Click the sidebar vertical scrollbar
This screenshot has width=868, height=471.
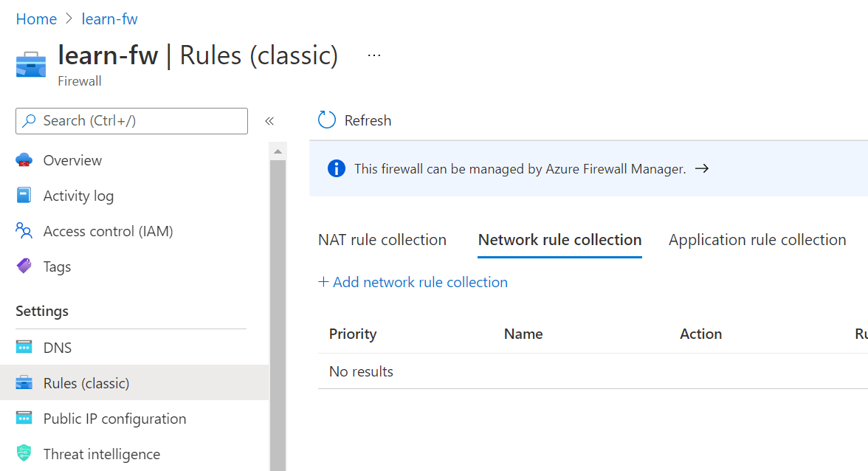(x=278, y=315)
